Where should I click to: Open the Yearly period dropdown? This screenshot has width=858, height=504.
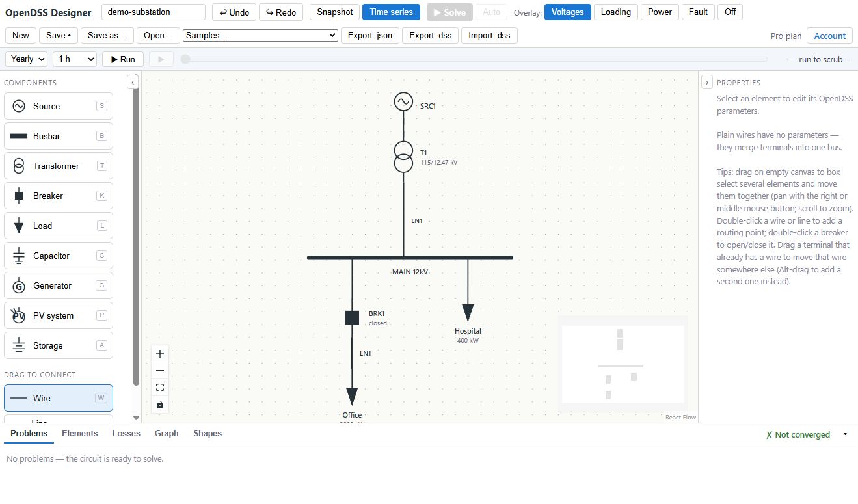click(27, 59)
